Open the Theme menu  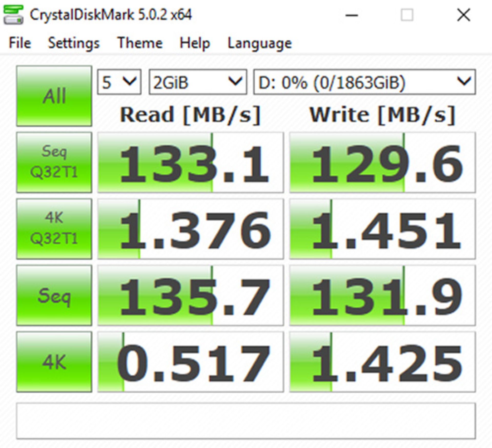point(140,43)
